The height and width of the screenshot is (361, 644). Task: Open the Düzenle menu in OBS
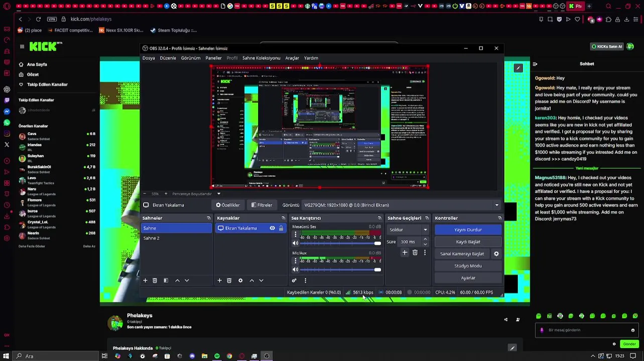click(168, 58)
